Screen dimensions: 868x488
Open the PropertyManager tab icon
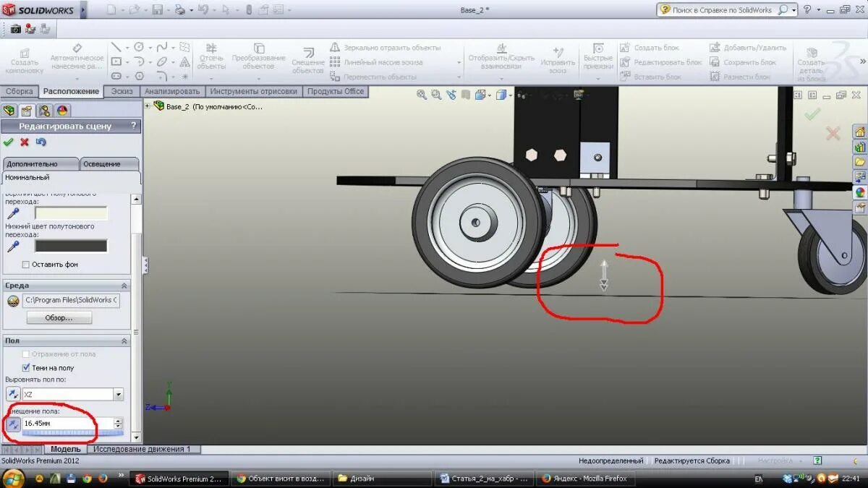[x=27, y=111]
